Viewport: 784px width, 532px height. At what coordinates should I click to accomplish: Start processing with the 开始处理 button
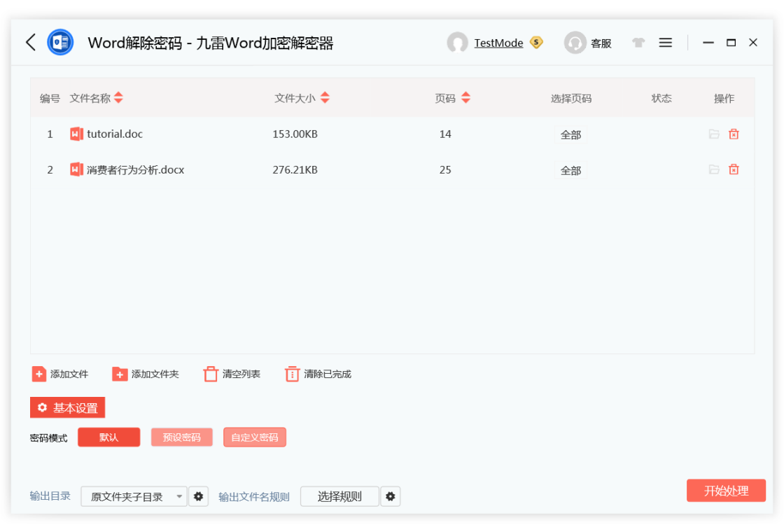726,491
